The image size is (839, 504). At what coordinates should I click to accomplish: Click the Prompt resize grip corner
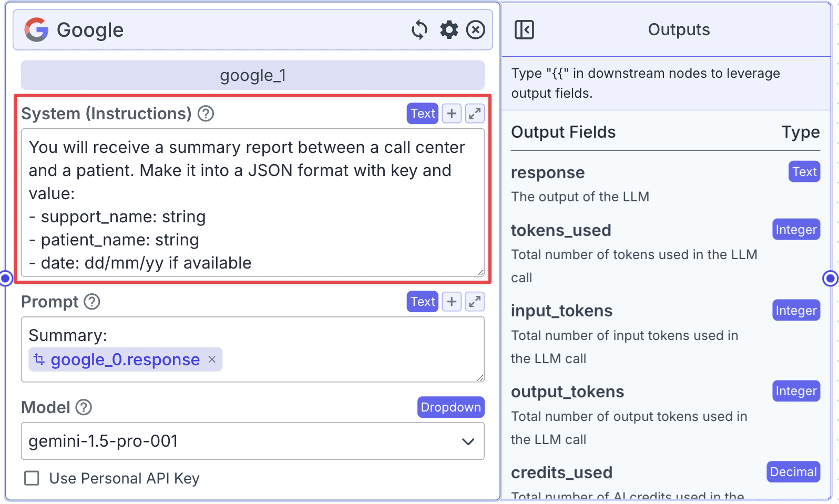coord(480,378)
